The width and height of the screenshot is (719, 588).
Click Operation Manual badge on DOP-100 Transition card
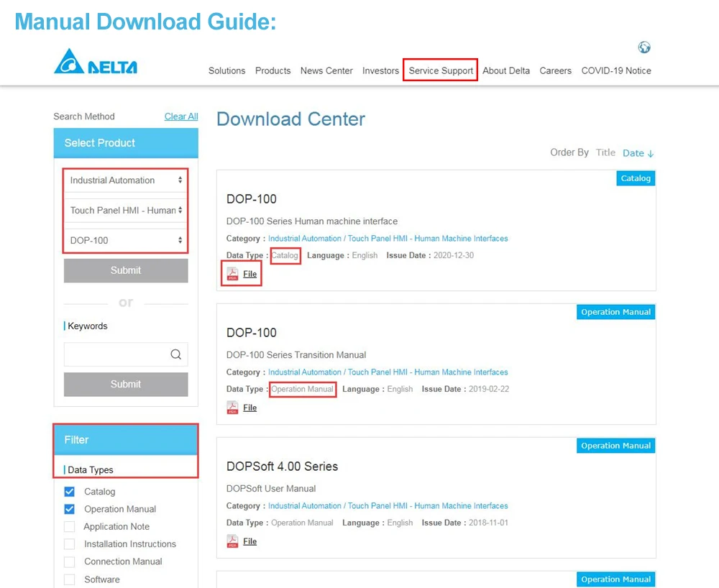[616, 312]
